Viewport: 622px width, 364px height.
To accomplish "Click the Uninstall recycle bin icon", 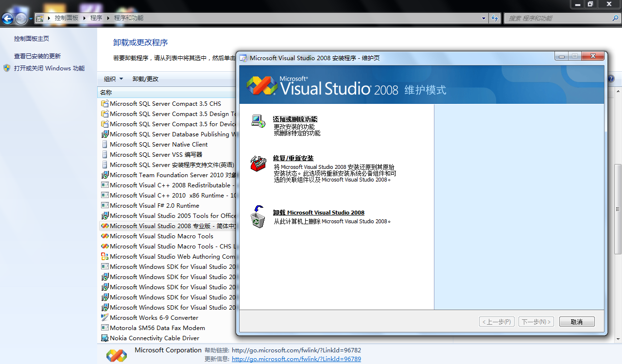I will (258, 217).
